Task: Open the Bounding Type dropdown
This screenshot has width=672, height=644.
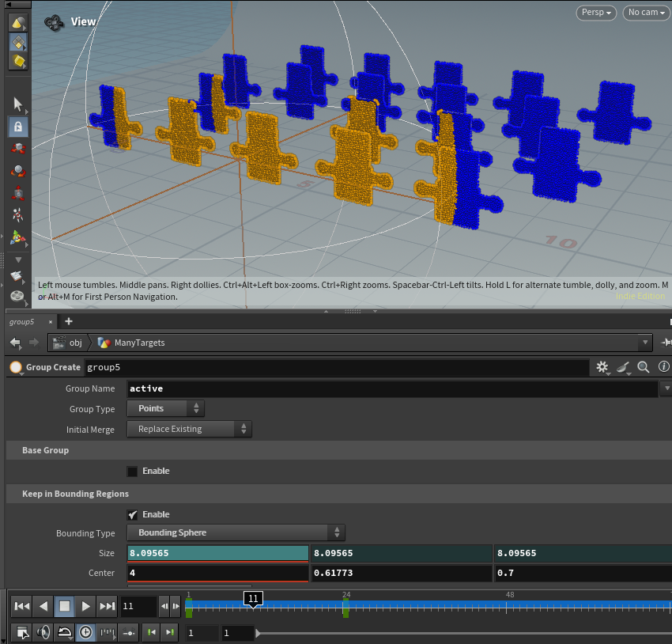Action: (x=236, y=533)
